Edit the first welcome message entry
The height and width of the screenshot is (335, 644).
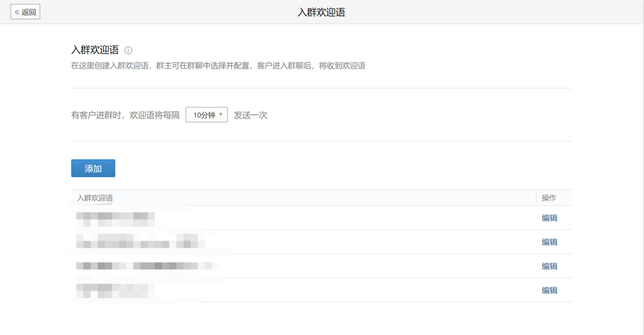point(549,217)
